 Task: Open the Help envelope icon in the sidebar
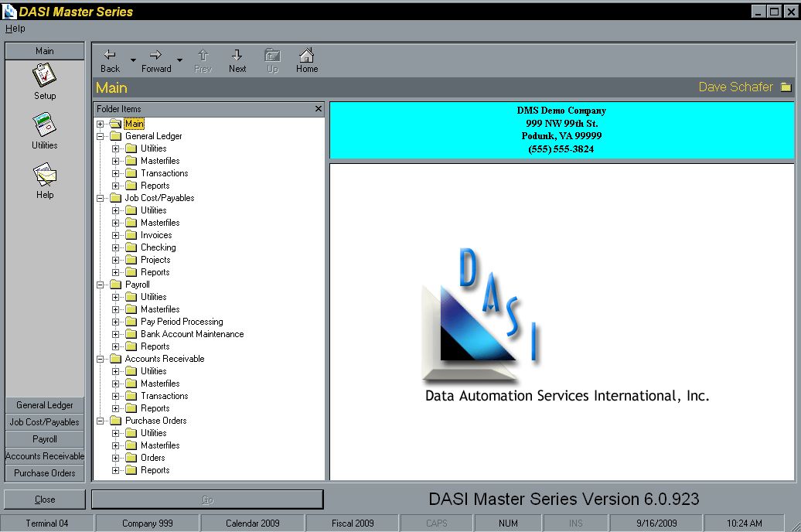(44, 174)
